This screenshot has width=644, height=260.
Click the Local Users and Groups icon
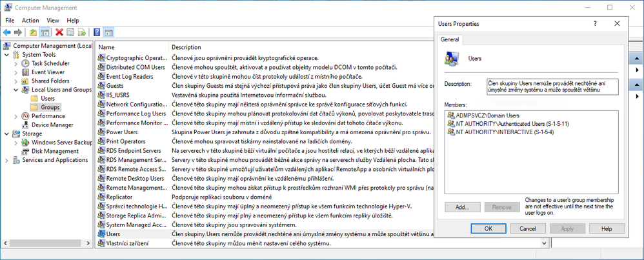(25, 90)
